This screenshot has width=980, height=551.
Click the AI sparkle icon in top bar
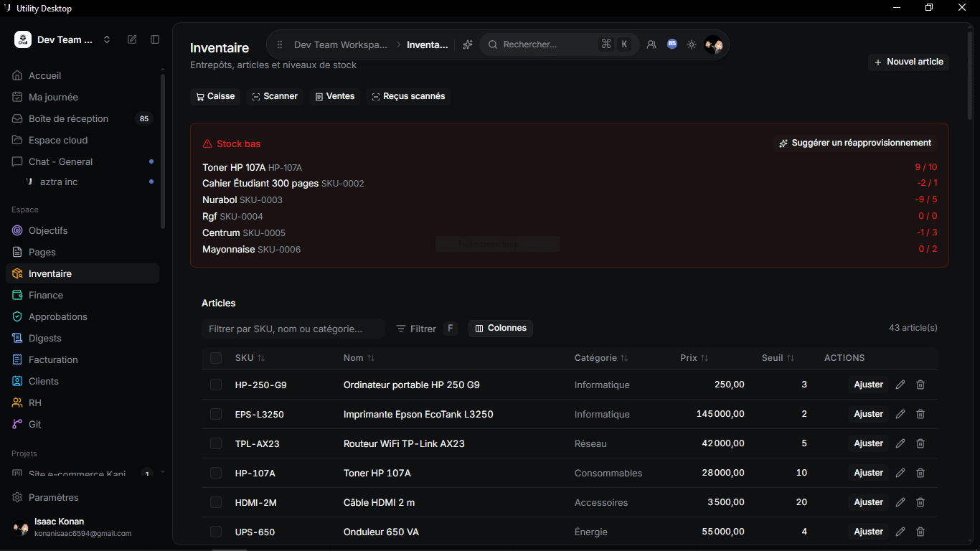click(467, 44)
